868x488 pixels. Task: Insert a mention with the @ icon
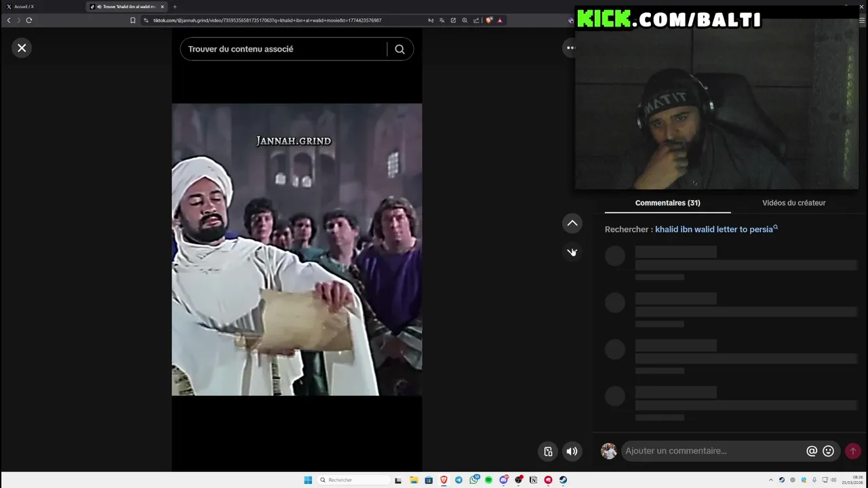(812, 451)
